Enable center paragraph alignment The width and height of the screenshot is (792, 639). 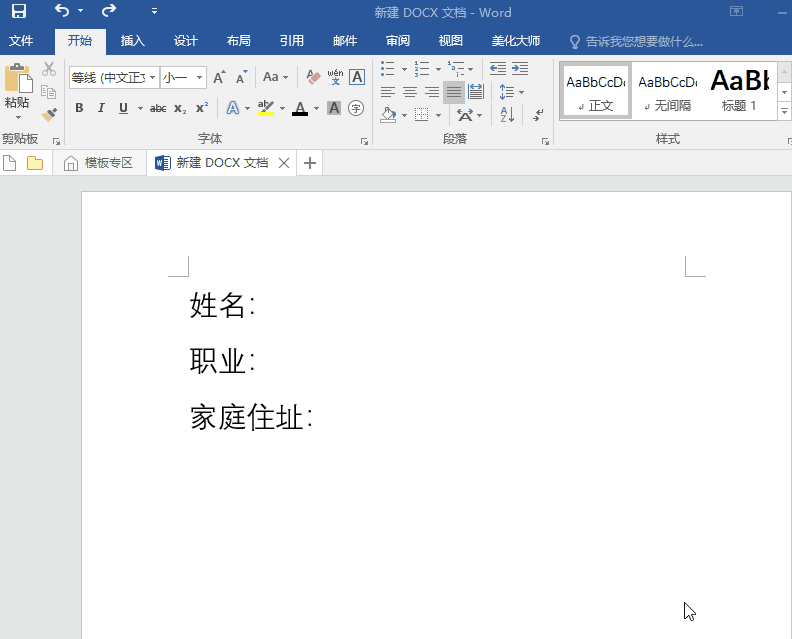point(410,92)
